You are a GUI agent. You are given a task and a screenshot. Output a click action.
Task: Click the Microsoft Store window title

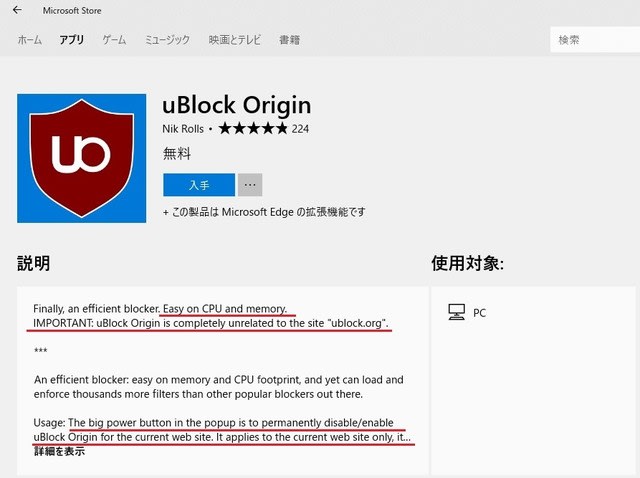point(72,11)
